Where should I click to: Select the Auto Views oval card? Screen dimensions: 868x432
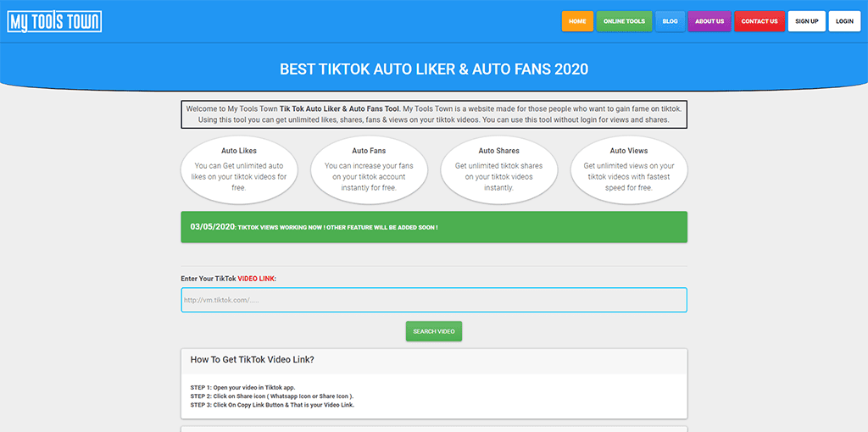pos(629,169)
